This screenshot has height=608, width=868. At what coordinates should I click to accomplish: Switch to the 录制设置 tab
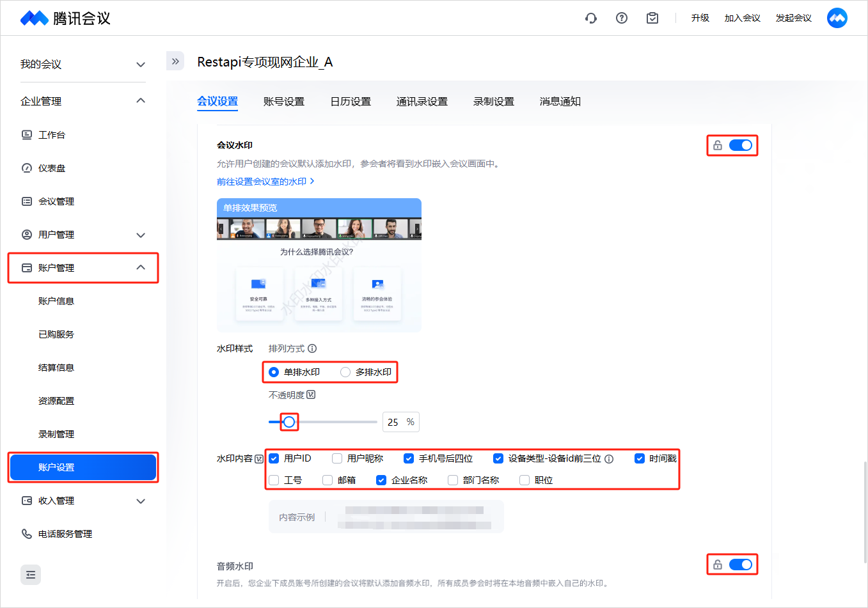494,102
